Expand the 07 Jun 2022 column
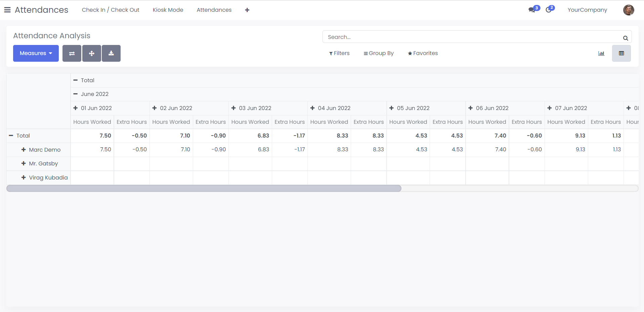Screen dimensions: 644x312 [x=567, y=108]
